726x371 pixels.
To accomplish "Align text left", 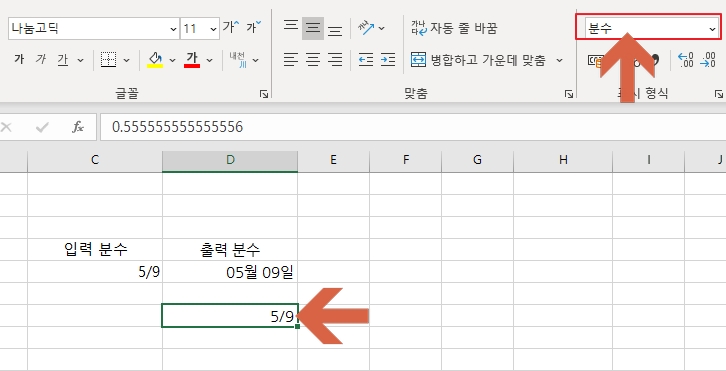I will point(291,60).
